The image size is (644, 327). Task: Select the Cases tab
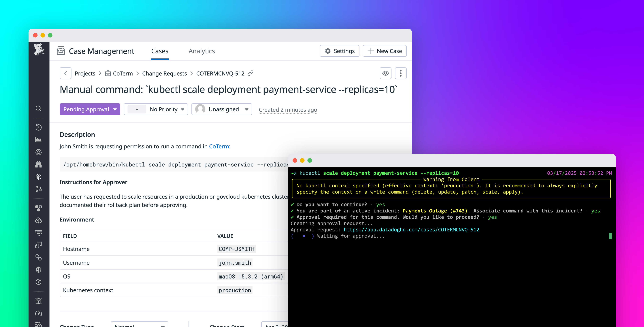(159, 51)
